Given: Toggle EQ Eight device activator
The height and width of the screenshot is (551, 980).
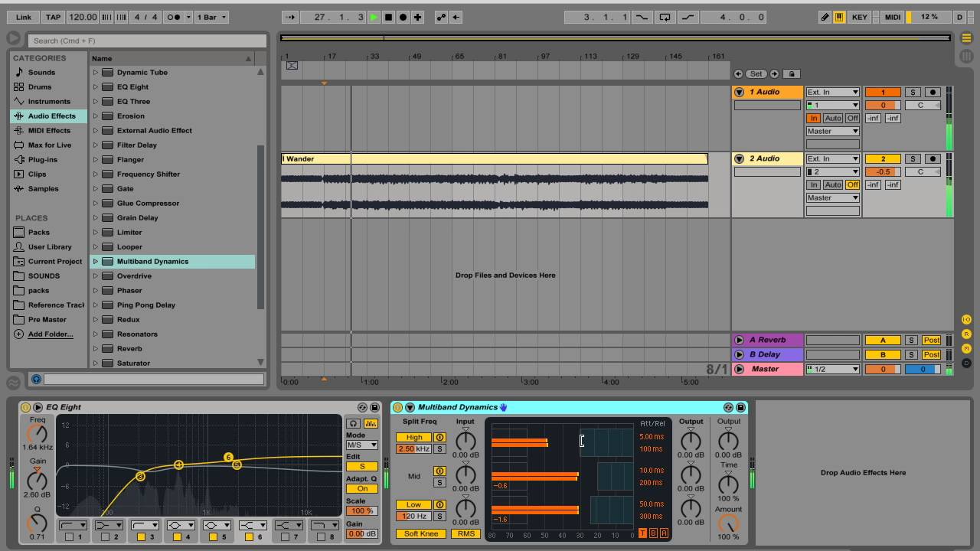Looking at the screenshot, I should [25, 407].
